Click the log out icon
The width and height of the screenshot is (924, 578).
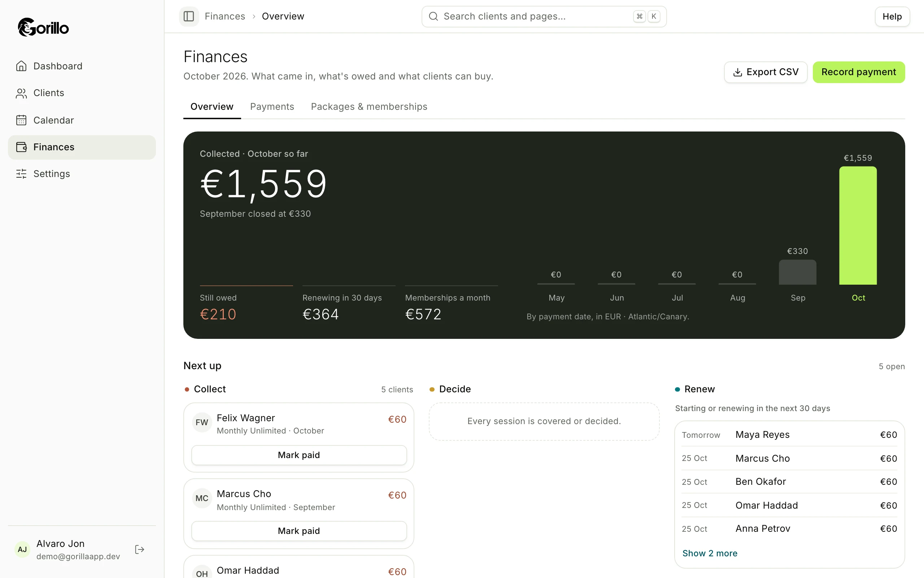140,549
